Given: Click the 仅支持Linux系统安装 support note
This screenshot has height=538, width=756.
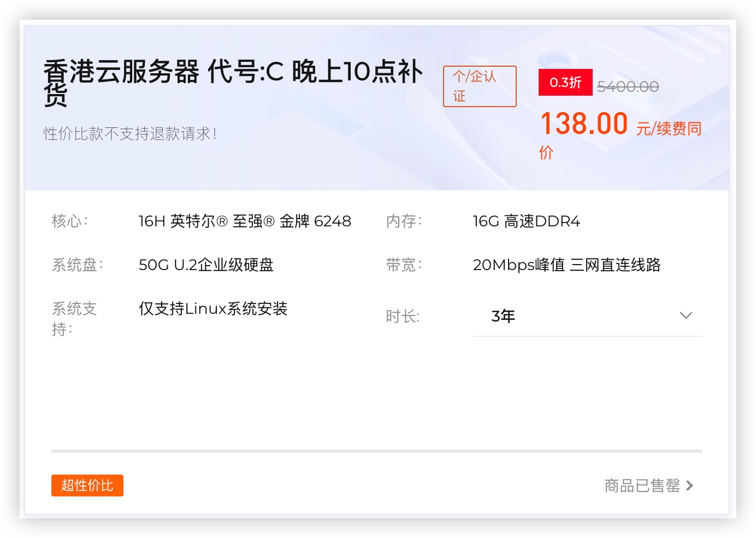Looking at the screenshot, I should (x=212, y=309).
